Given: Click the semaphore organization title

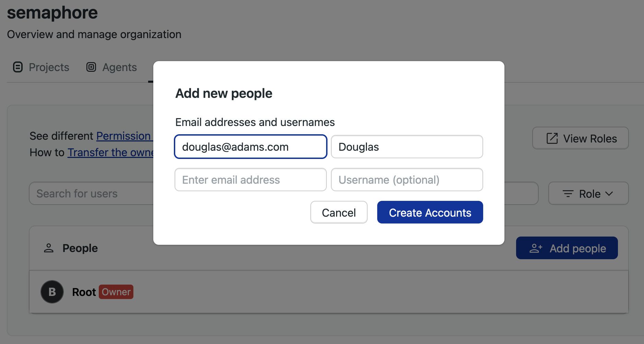Looking at the screenshot, I should pos(52,13).
